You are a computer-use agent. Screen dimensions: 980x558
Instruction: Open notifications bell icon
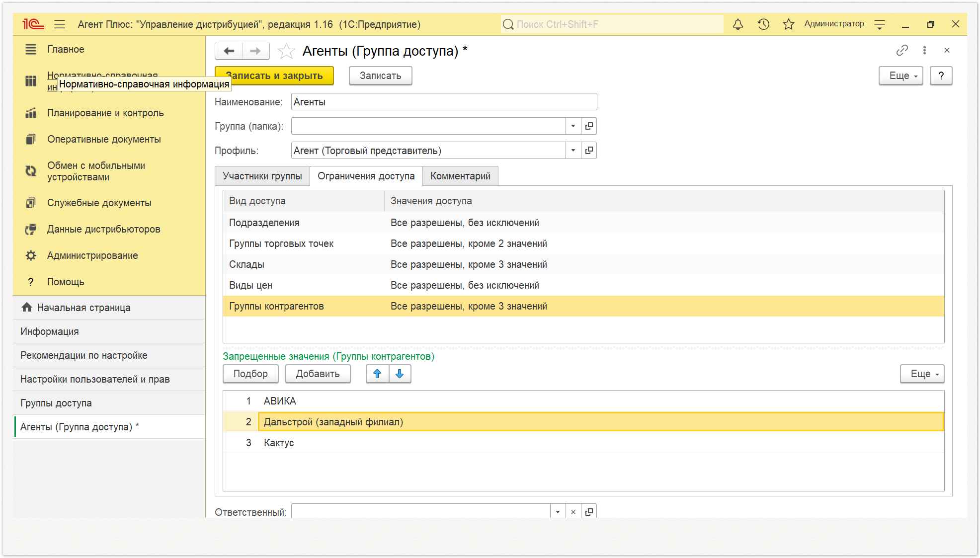[738, 24]
